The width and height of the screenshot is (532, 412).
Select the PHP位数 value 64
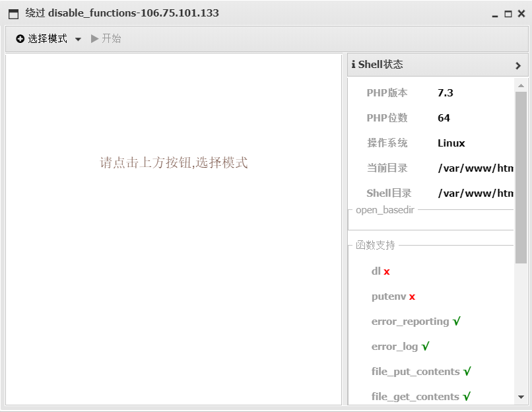click(x=444, y=118)
